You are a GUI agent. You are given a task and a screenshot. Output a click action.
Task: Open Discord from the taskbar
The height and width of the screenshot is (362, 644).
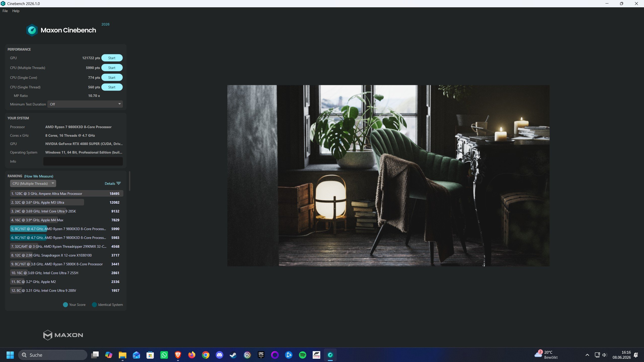tap(220, 355)
